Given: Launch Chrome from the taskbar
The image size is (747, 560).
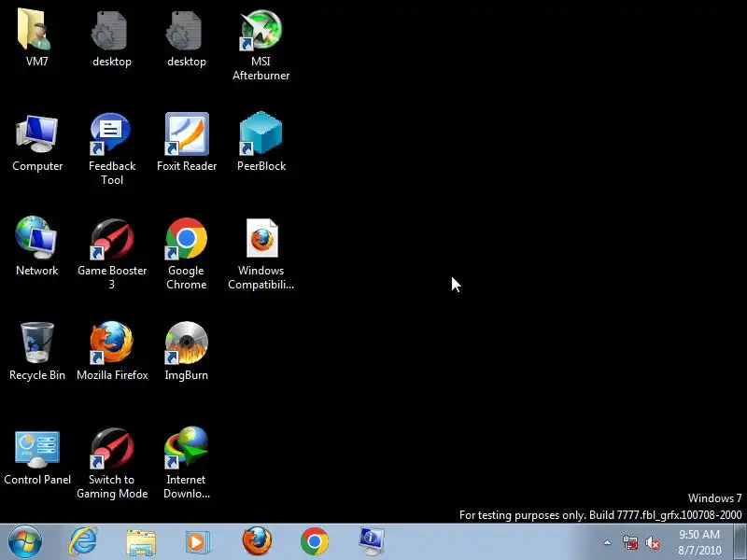Looking at the screenshot, I should [315, 542].
